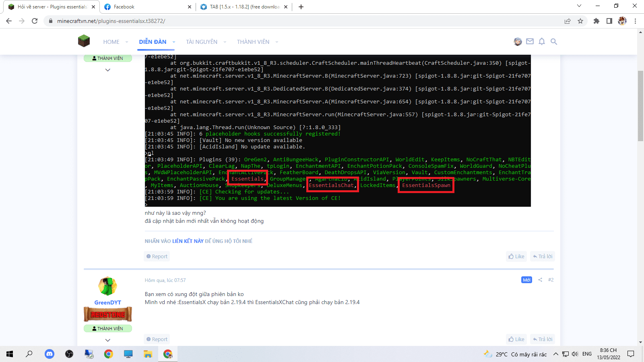Click the page vertical scrollbar thumb
The width and height of the screenshot is (644, 362).
(x=640, y=106)
